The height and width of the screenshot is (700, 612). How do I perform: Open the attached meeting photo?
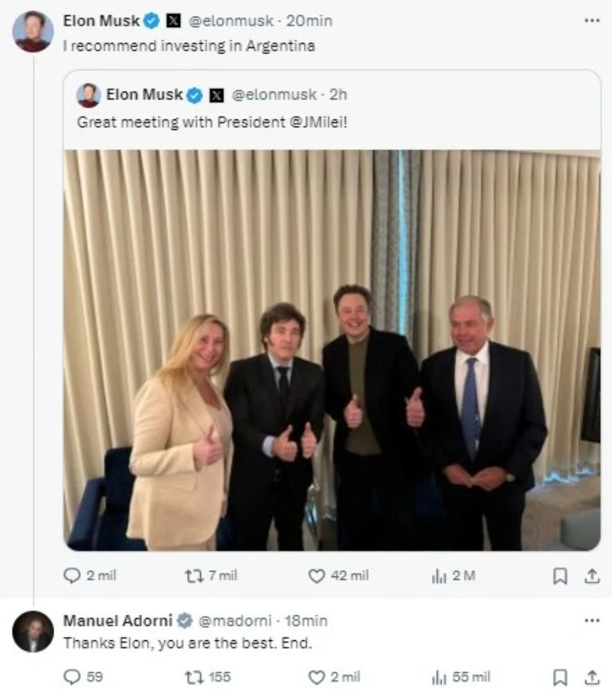click(x=331, y=350)
